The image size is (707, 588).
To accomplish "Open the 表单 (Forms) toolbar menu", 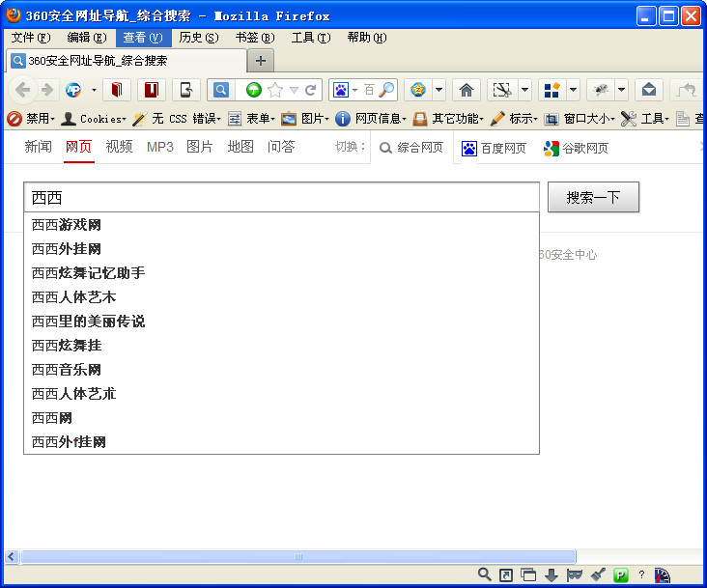I will tap(251, 119).
